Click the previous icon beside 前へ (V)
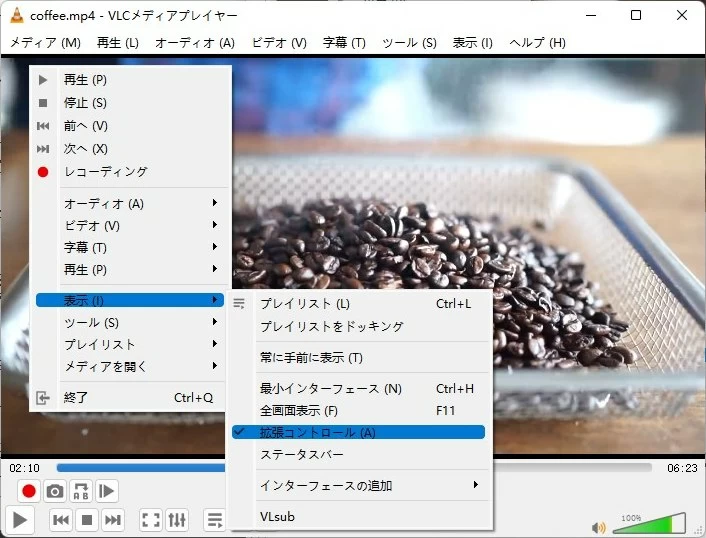The width and height of the screenshot is (706, 538). [x=43, y=126]
